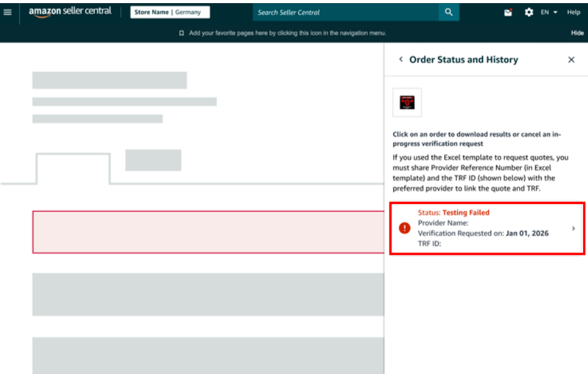The height and width of the screenshot is (374, 588).
Task: Click the Help link in header
Action: pyautogui.click(x=573, y=12)
